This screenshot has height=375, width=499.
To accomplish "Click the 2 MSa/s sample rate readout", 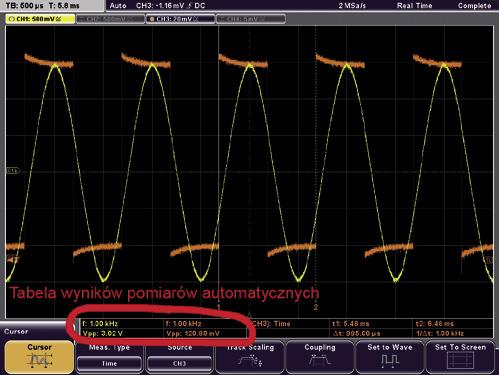I will coord(352,6).
